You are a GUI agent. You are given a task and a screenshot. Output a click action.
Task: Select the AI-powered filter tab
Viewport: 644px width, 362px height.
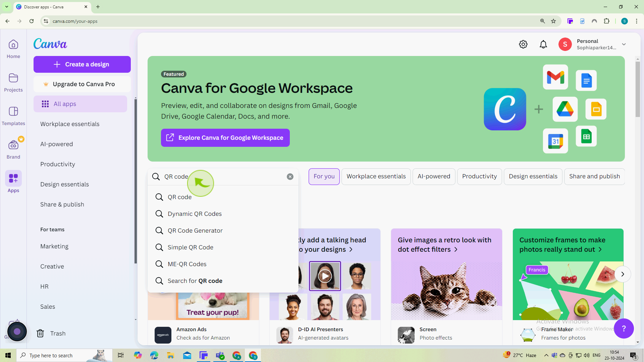click(x=434, y=176)
